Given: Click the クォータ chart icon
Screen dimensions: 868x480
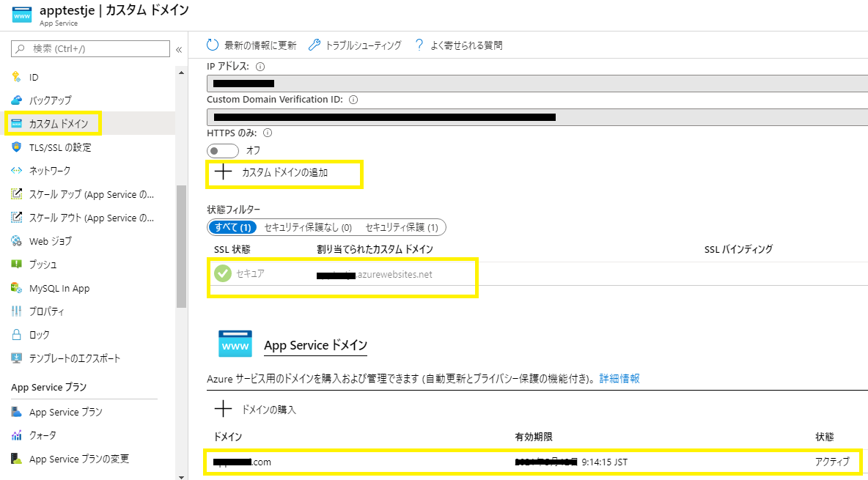Looking at the screenshot, I should (17, 435).
